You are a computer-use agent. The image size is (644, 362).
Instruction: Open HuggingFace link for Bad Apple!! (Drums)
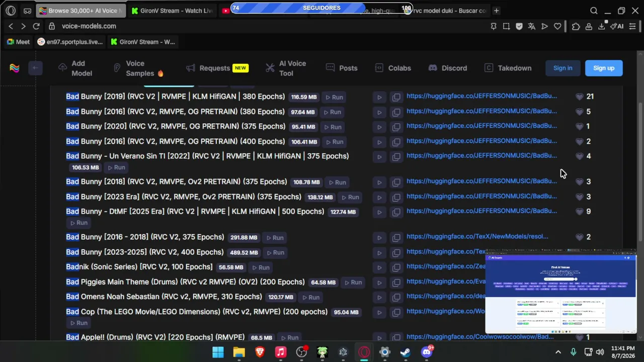pyautogui.click(x=480, y=337)
